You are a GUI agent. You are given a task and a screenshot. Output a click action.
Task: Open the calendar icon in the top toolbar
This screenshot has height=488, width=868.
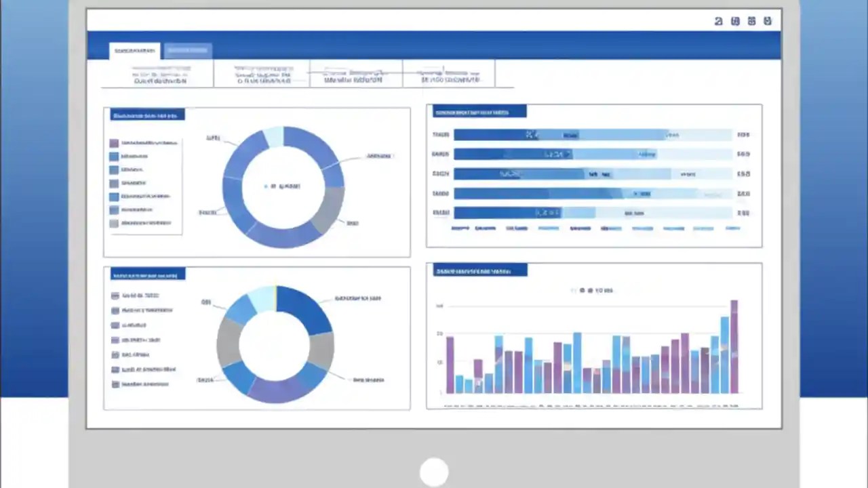pos(734,21)
